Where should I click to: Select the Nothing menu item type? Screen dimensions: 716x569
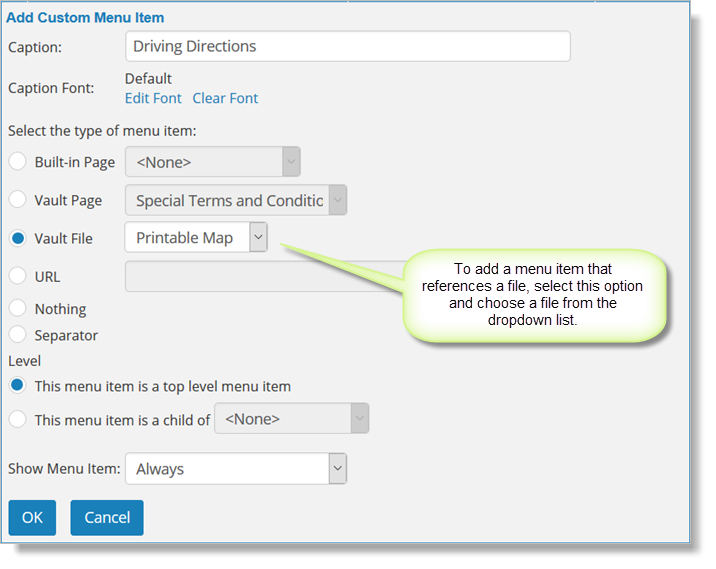tap(17, 308)
